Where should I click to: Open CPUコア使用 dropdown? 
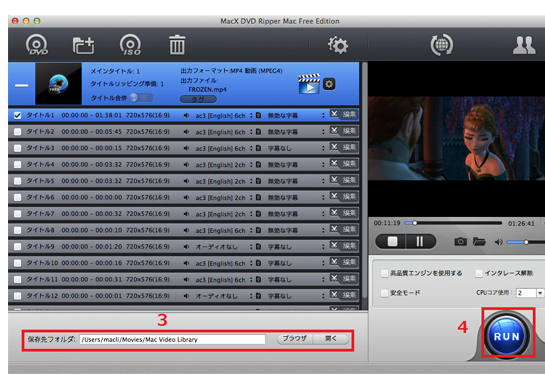pos(540,293)
